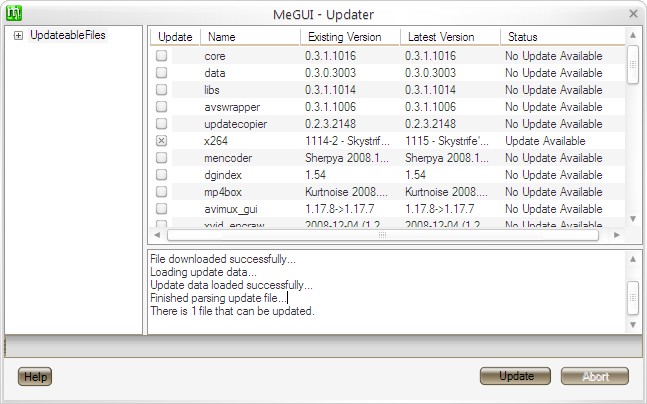The width and height of the screenshot is (647, 404).
Task: Sort by the Latest Version column header
Action: pyautogui.click(x=450, y=37)
